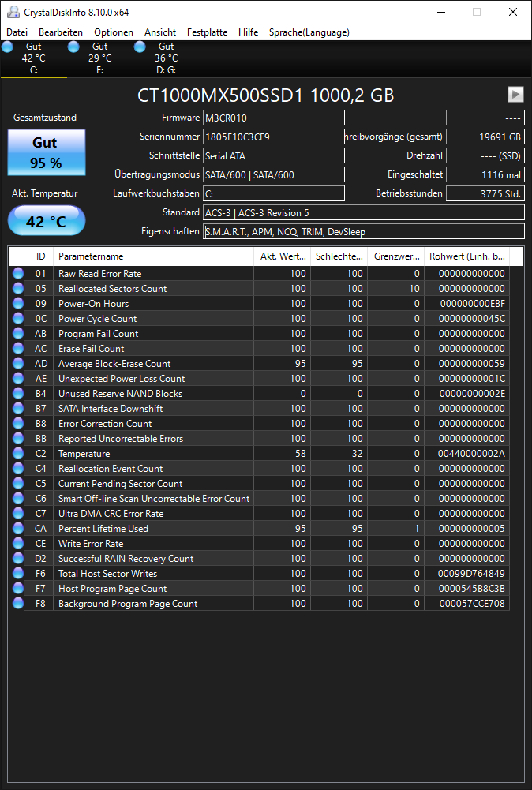
Task: Click the Drehzahl value ---- (SSD)
Action: click(485, 155)
